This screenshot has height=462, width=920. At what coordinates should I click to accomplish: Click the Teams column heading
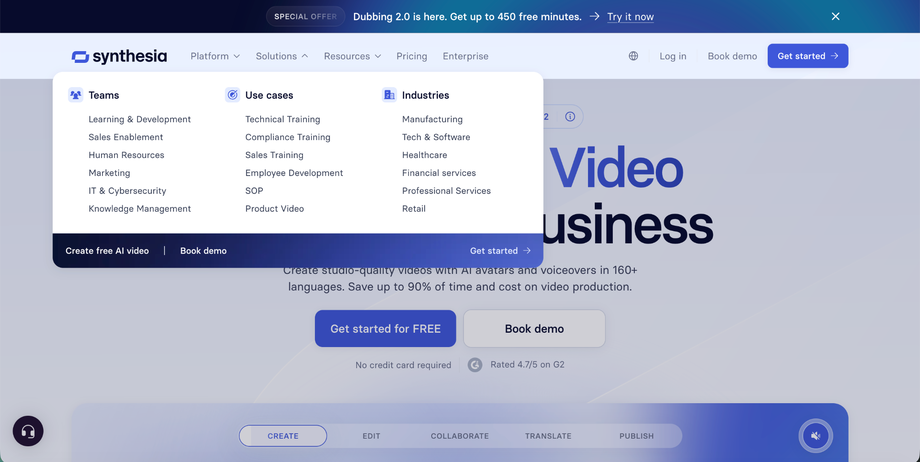(x=104, y=95)
